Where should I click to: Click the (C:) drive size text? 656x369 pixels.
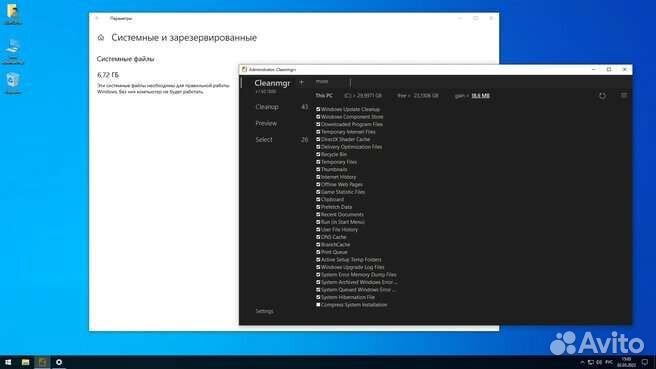[363, 96]
